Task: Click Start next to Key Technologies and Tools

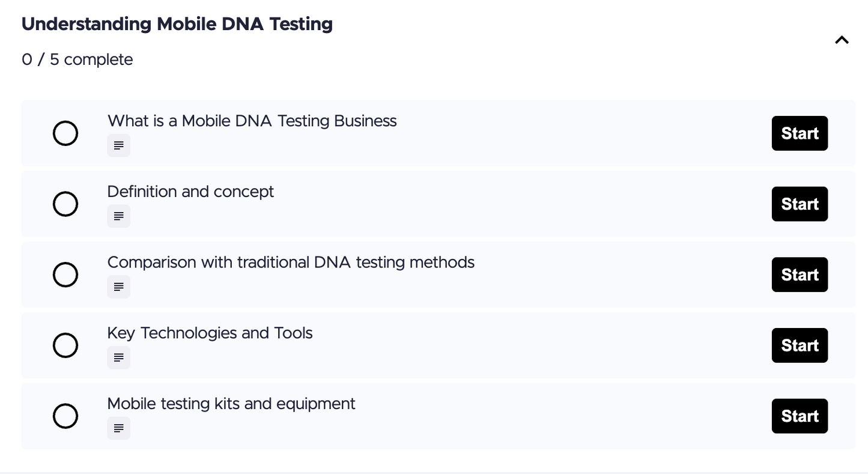Action: 800,345
